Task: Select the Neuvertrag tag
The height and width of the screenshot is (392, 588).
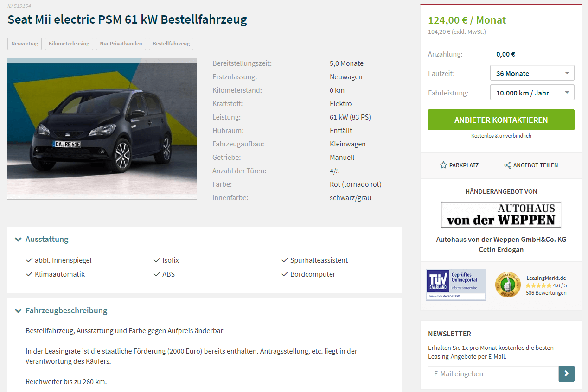Action: pyautogui.click(x=25, y=44)
